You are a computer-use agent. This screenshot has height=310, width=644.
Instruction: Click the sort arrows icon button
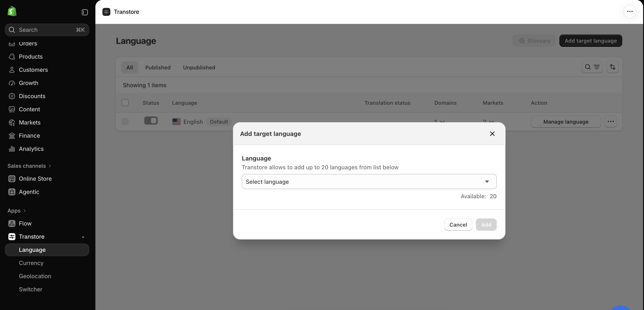pyautogui.click(x=612, y=67)
